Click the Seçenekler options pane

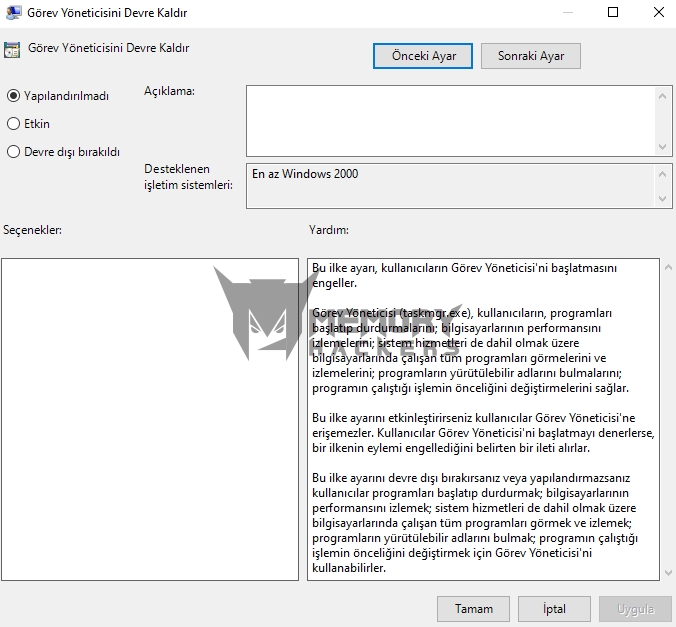click(150, 419)
